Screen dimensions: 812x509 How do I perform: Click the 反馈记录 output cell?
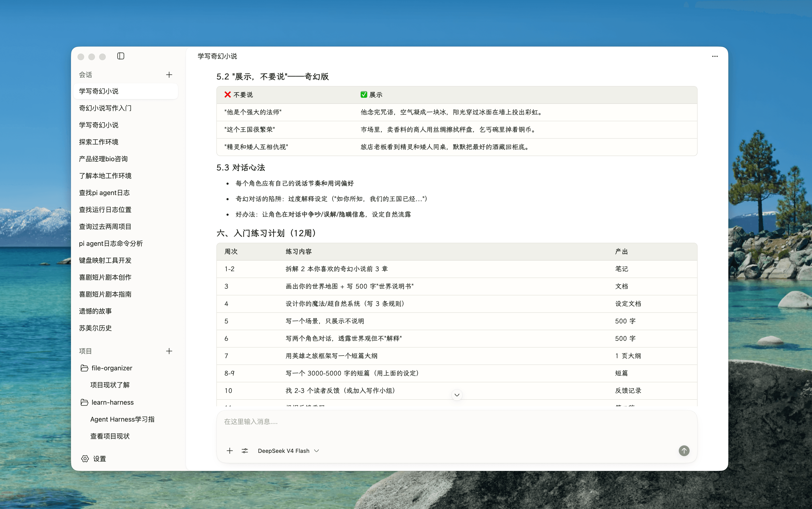(x=628, y=391)
